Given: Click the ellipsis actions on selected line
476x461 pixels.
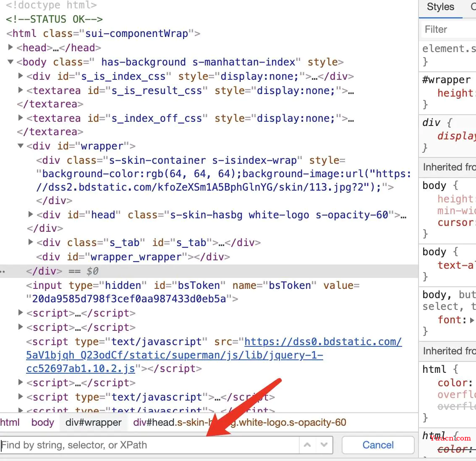Looking at the screenshot, I should coord(3,271).
